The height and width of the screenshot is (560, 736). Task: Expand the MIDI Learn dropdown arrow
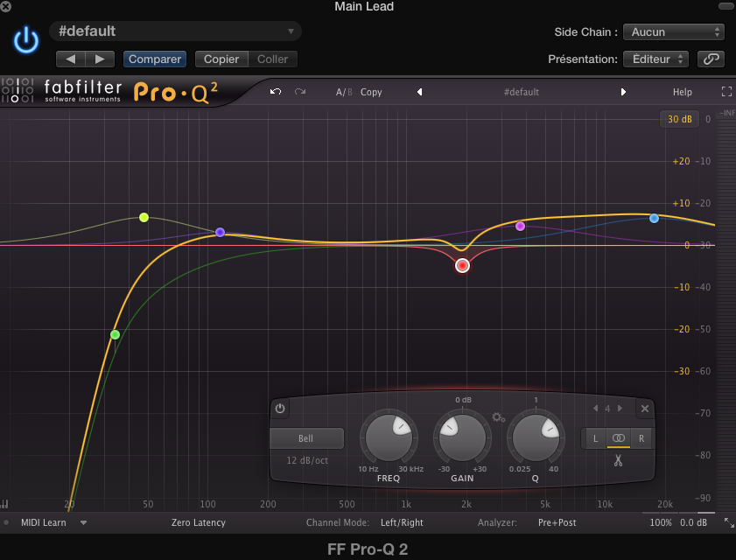[83, 522]
